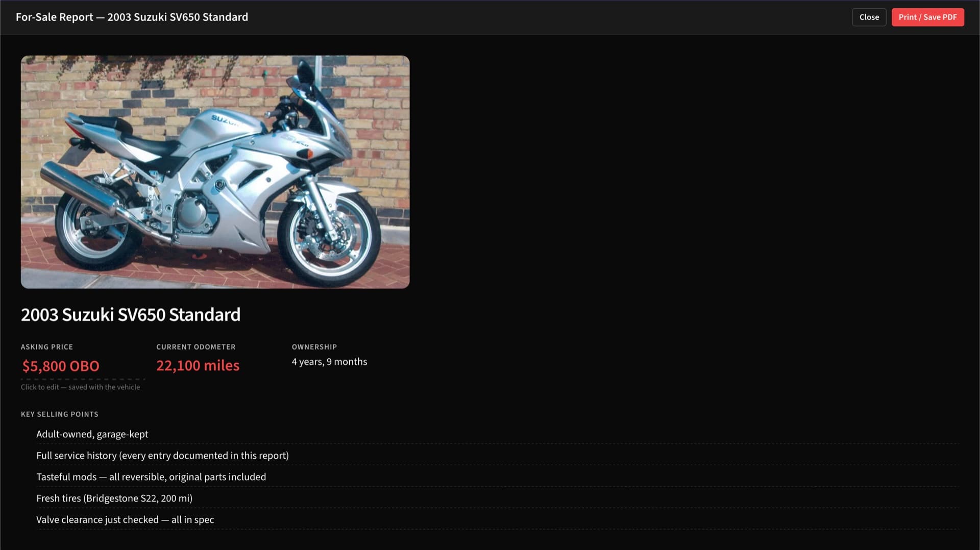Click the 2003 Suzuki SV650 Standard heading
Viewport: 980px width, 550px height.
131,315
